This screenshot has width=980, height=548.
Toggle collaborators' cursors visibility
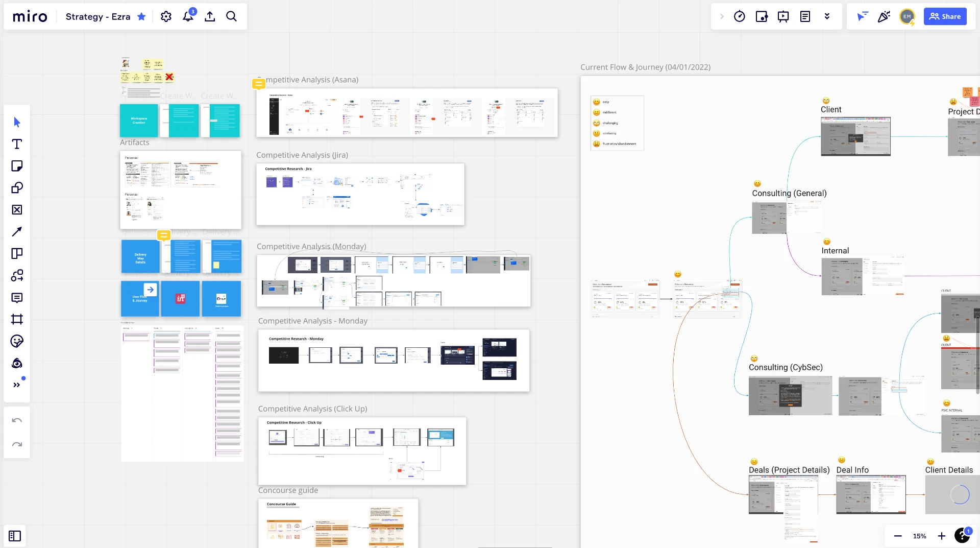coord(862,17)
